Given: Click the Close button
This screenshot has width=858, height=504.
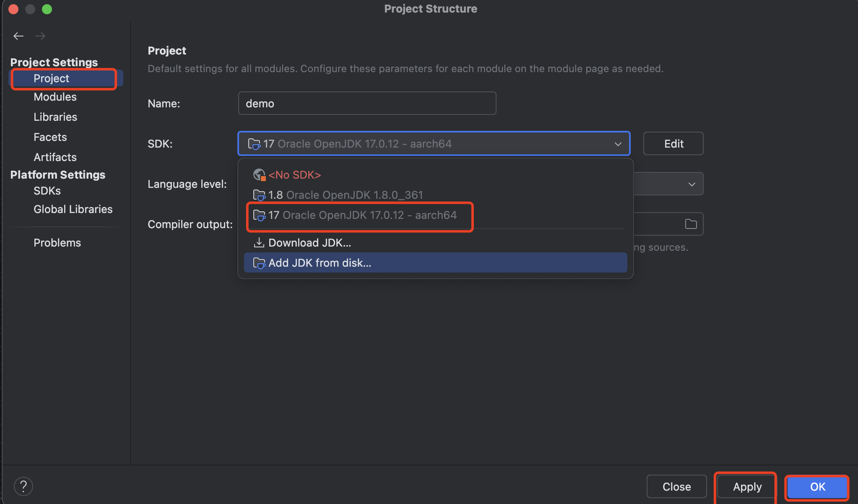Looking at the screenshot, I should [x=676, y=487].
